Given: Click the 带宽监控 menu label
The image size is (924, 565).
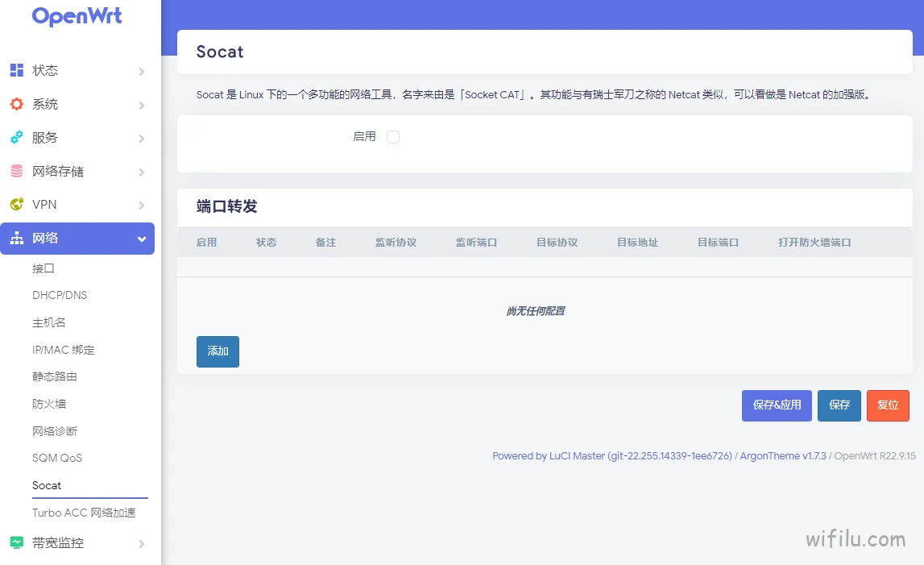Looking at the screenshot, I should [58, 542].
